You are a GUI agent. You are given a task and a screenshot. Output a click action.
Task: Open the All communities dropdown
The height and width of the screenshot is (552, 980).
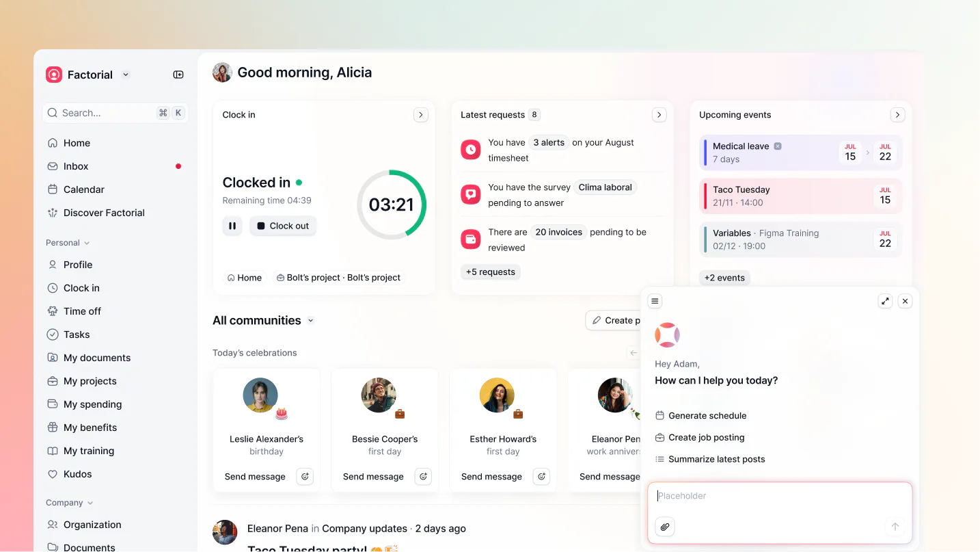point(311,320)
